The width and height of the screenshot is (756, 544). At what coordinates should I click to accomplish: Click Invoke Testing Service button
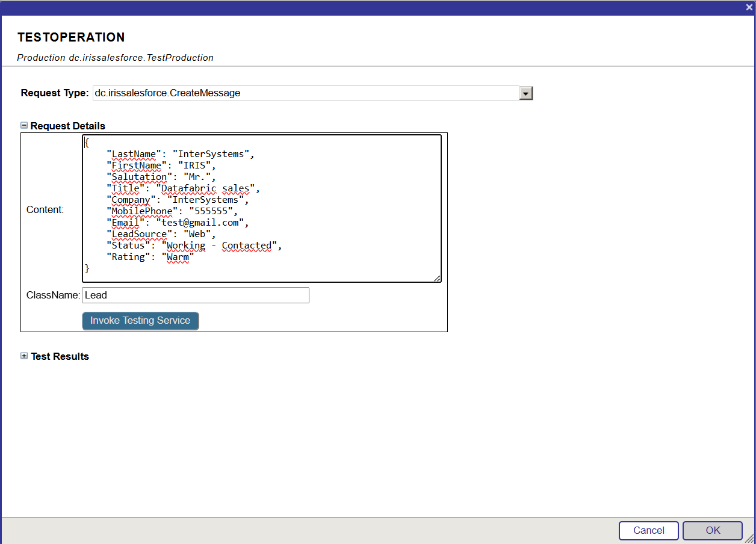pyautogui.click(x=140, y=321)
